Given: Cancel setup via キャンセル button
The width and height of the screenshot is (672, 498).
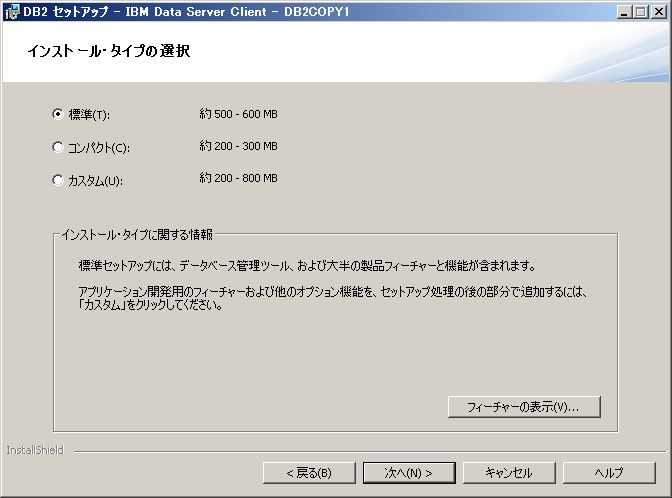Looking at the screenshot, I should click(509, 473).
